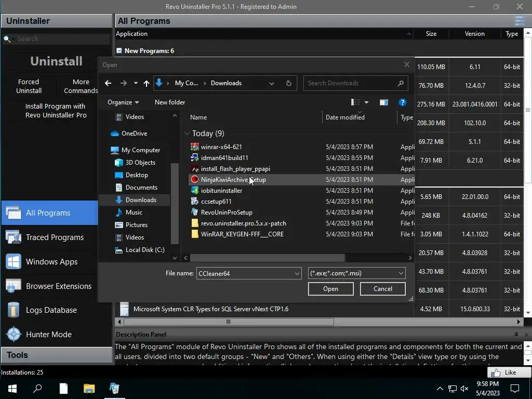532x399 pixels.
Task: Click the Cancel button
Action: pos(383,289)
